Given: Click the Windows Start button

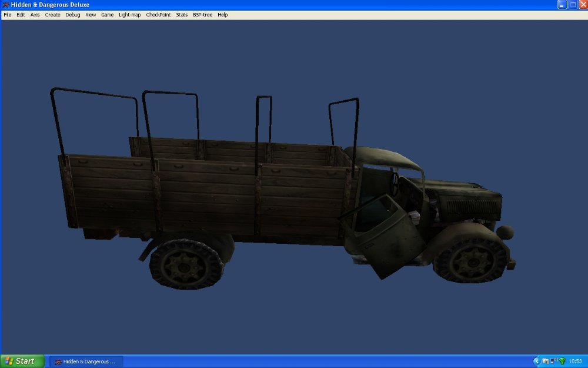Looking at the screenshot, I should coord(22,362).
